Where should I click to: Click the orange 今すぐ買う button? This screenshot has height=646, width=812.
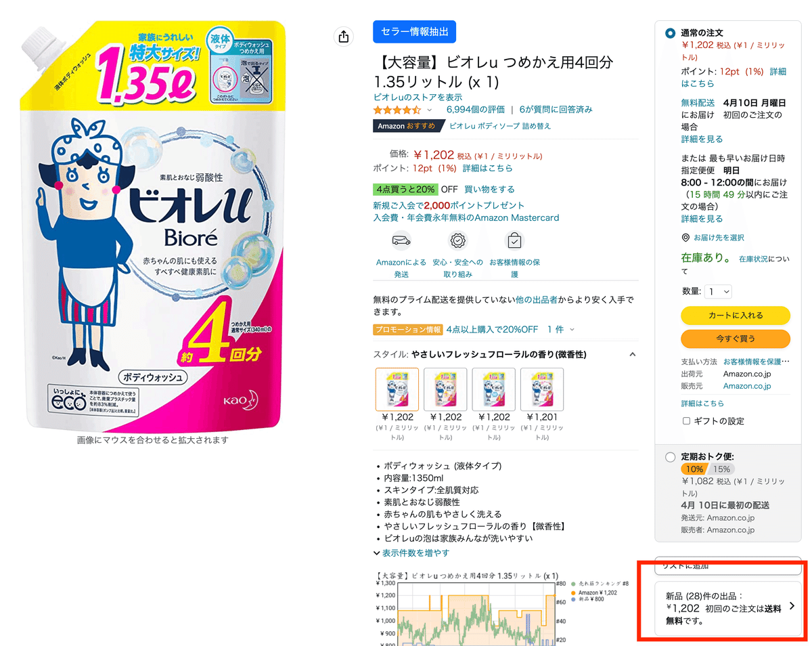point(736,339)
